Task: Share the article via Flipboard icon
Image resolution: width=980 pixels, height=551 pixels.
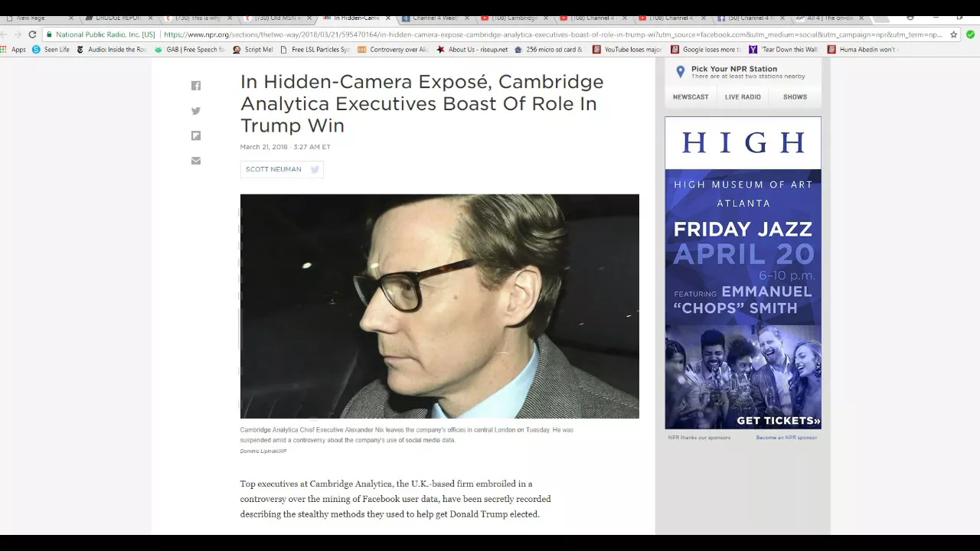Action: pyautogui.click(x=196, y=135)
